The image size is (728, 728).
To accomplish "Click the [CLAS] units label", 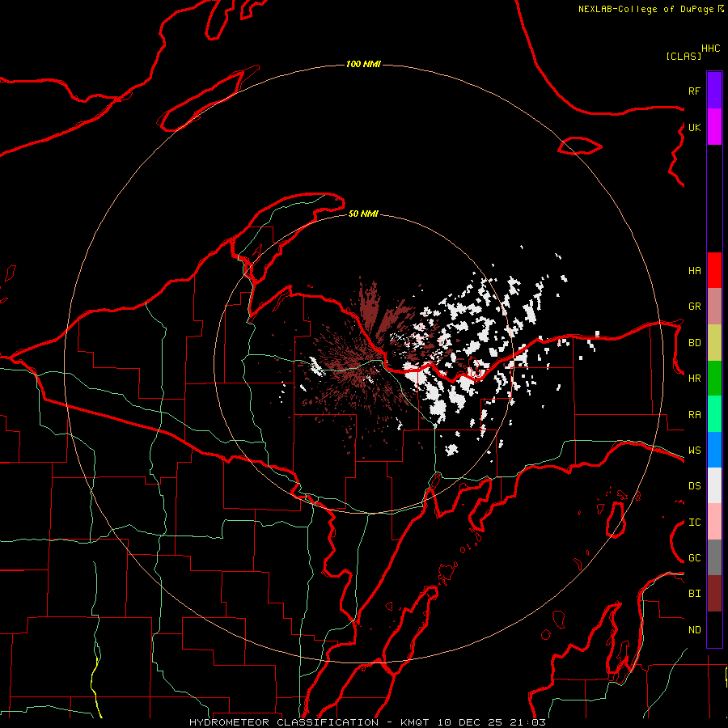I will pyautogui.click(x=684, y=56).
